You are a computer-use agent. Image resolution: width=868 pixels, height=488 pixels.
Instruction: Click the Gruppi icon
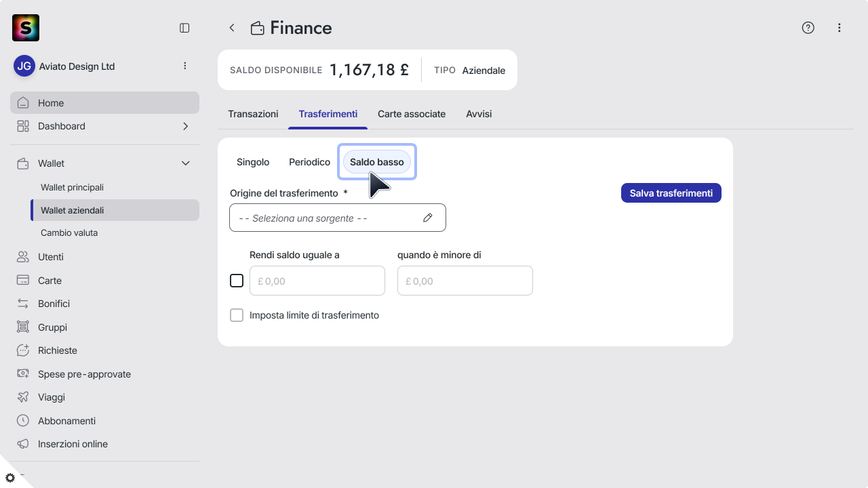coord(23,327)
